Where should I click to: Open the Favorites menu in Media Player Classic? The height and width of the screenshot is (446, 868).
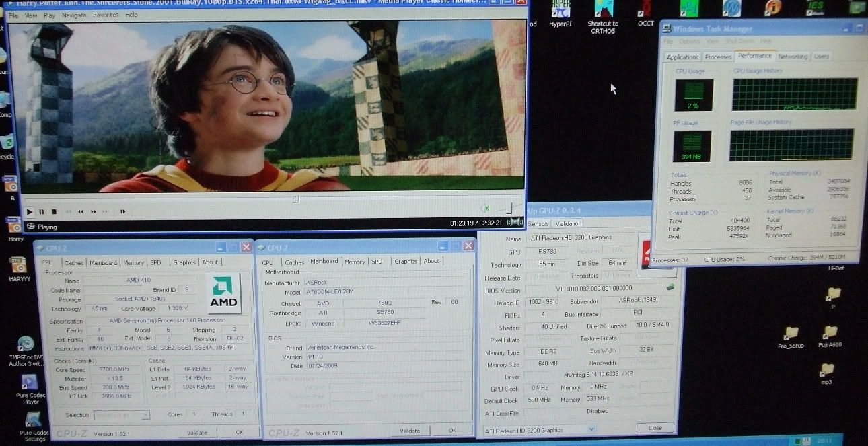point(106,15)
